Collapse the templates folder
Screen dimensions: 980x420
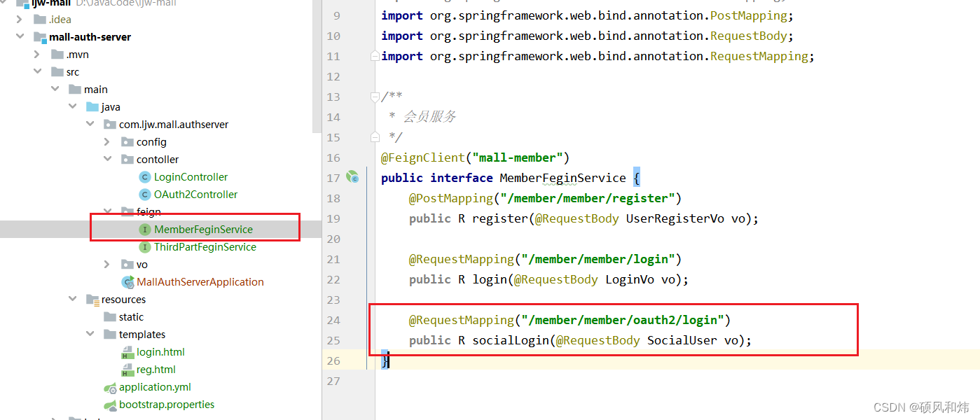pyautogui.click(x=90, y=335)
